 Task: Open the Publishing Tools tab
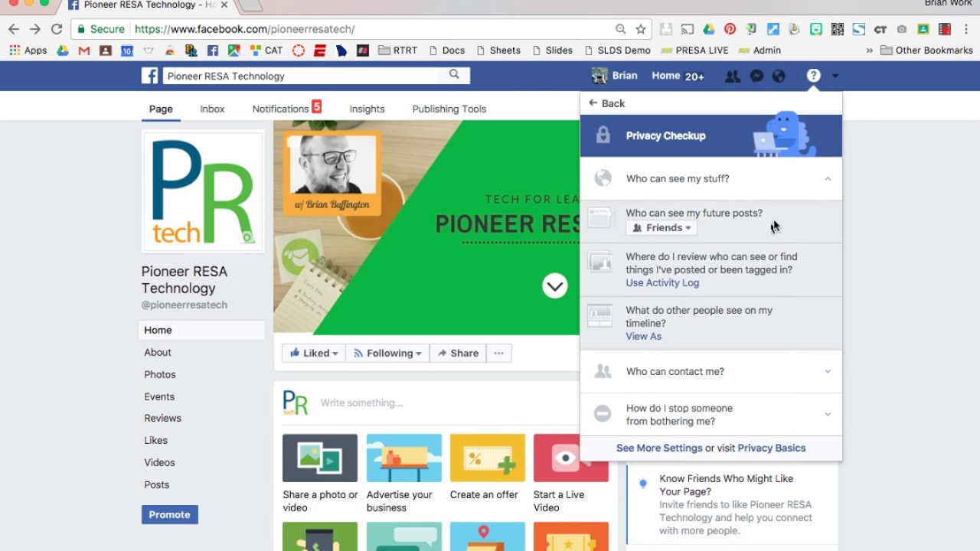click(449, 109)
